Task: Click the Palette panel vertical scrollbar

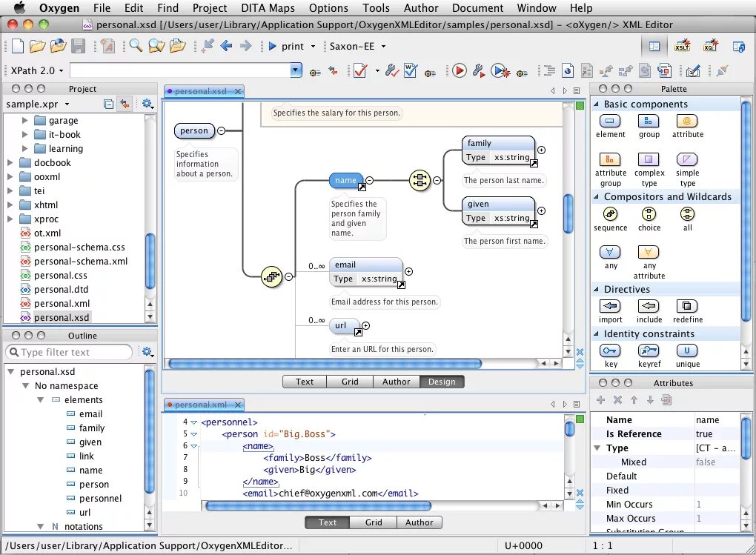Action: (x=746, y=210)
